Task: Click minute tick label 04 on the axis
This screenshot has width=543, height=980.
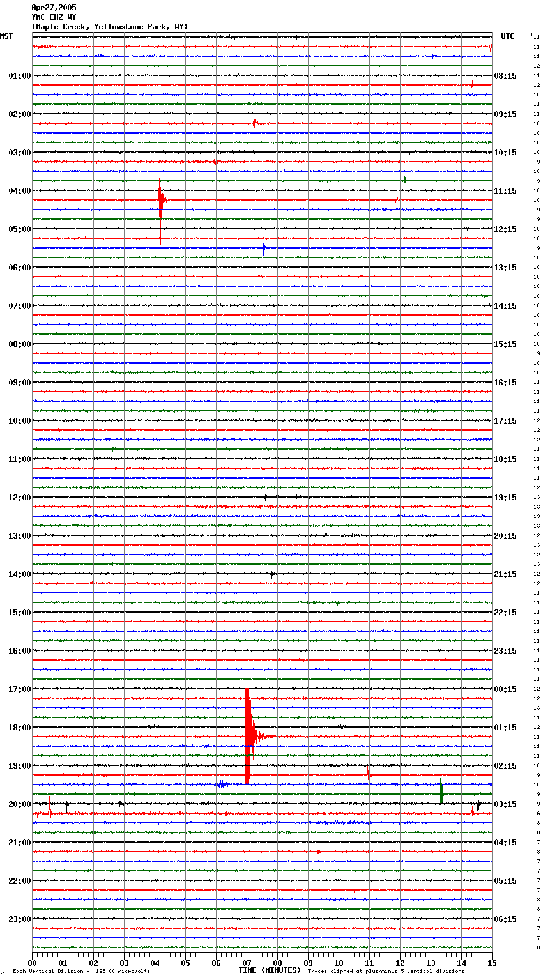Action: (155, 963)
